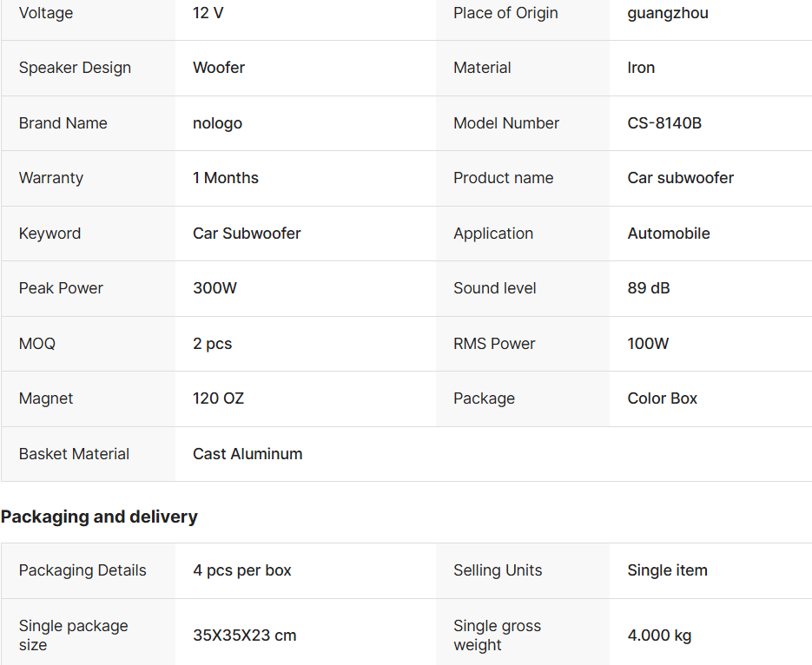Click the Place of Origin value guangzhou
Screen dimensions: 812x665
click(668, 13)
